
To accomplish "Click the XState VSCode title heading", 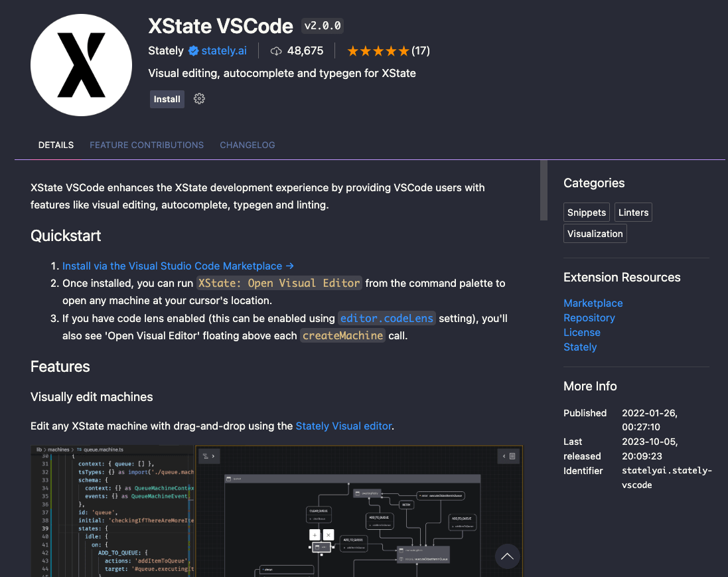I will point(220,26).
